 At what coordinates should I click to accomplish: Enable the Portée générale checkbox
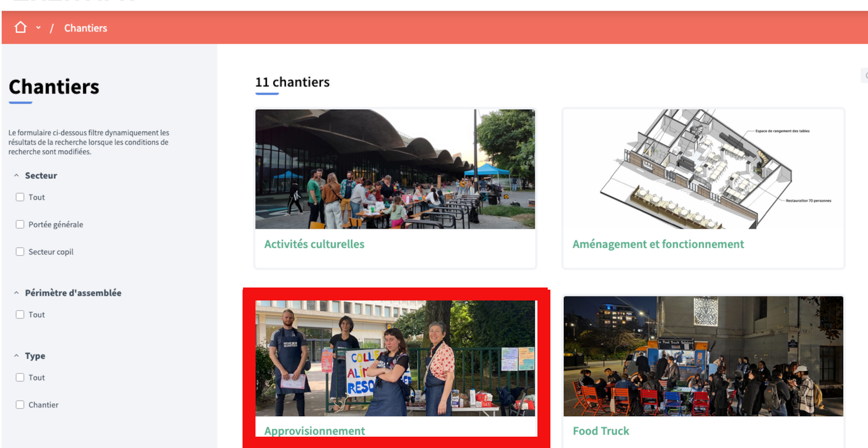pos(20,224)
